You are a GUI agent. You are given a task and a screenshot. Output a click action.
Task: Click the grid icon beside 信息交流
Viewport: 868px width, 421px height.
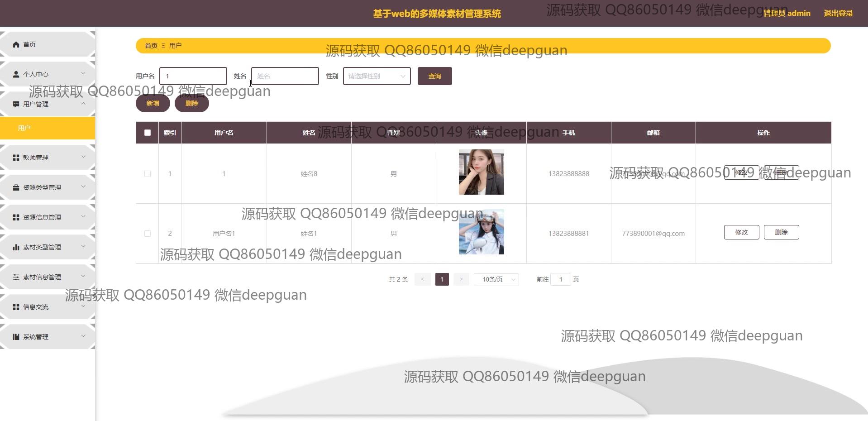click(x=16, y=307)
